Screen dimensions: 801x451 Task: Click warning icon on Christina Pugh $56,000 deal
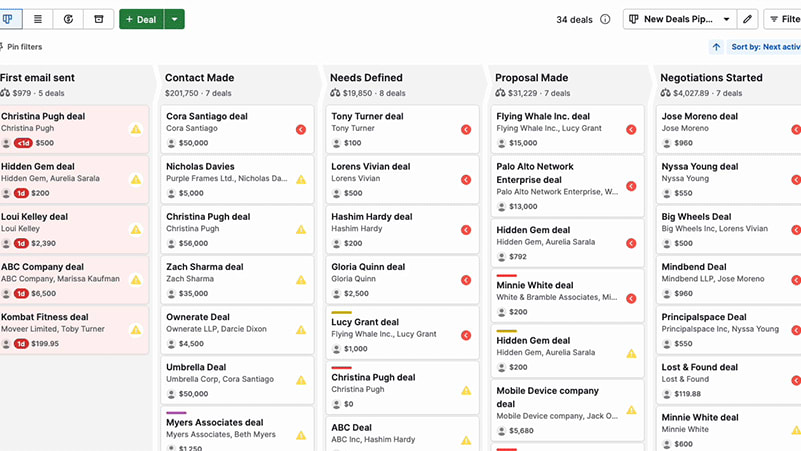301,229
